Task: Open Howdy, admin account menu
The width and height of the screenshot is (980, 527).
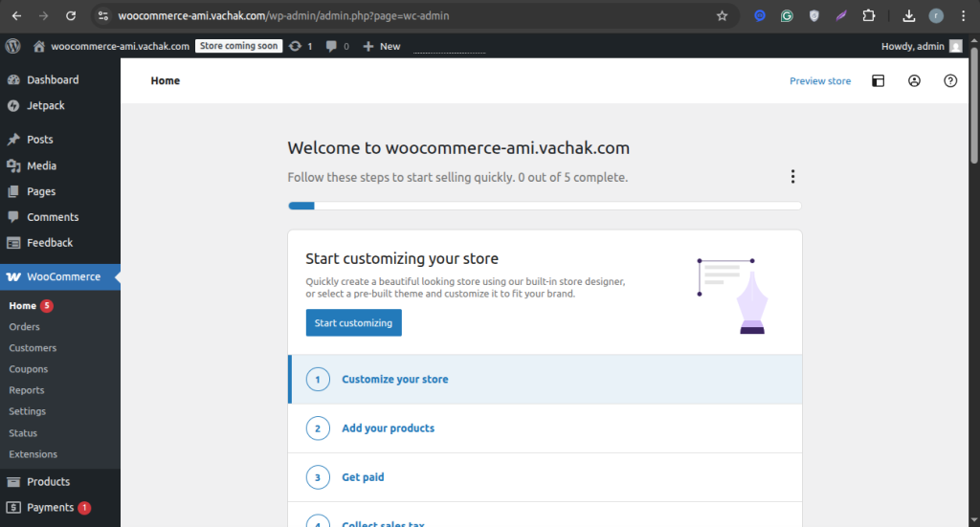Action: [x=922, y=46]
